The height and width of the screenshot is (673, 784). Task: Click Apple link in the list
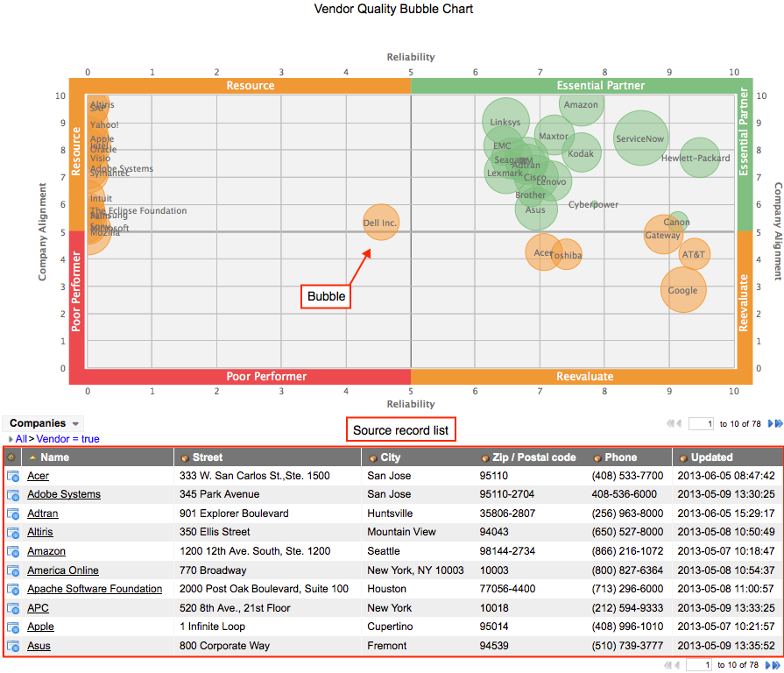40,627
